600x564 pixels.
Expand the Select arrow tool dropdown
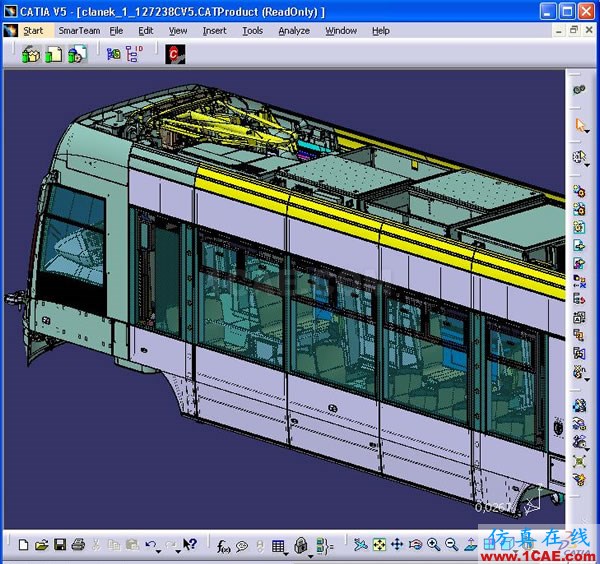(x=587, y=132)
